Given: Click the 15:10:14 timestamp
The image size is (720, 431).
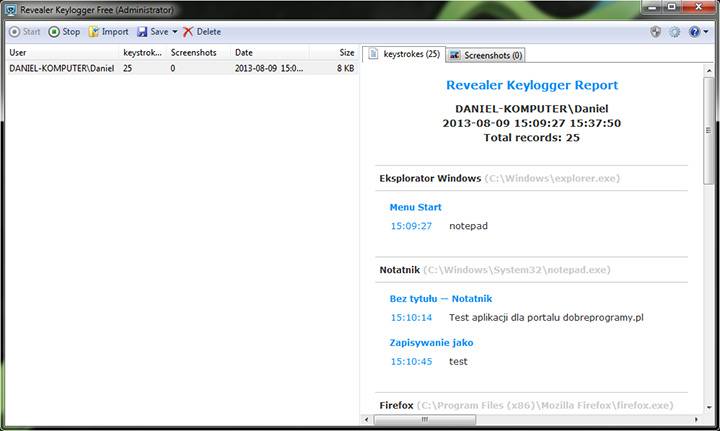Looking at the screenshot, I should 411,317.
